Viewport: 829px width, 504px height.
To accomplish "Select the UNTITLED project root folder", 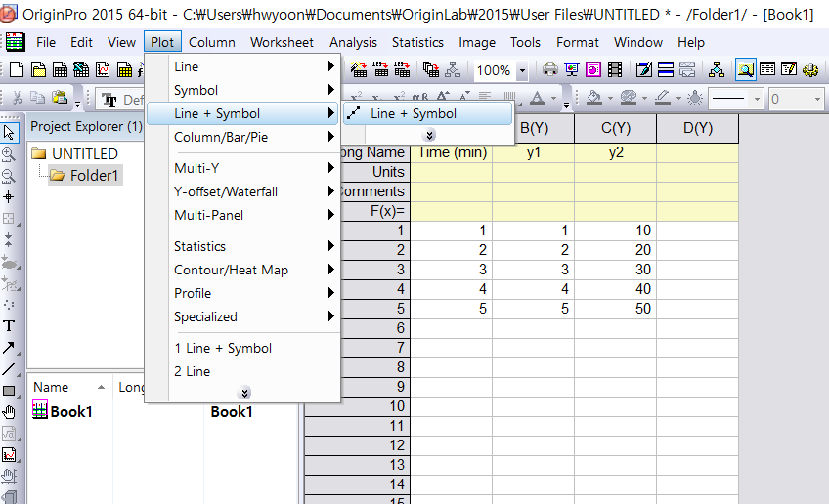I will [74, 153].
